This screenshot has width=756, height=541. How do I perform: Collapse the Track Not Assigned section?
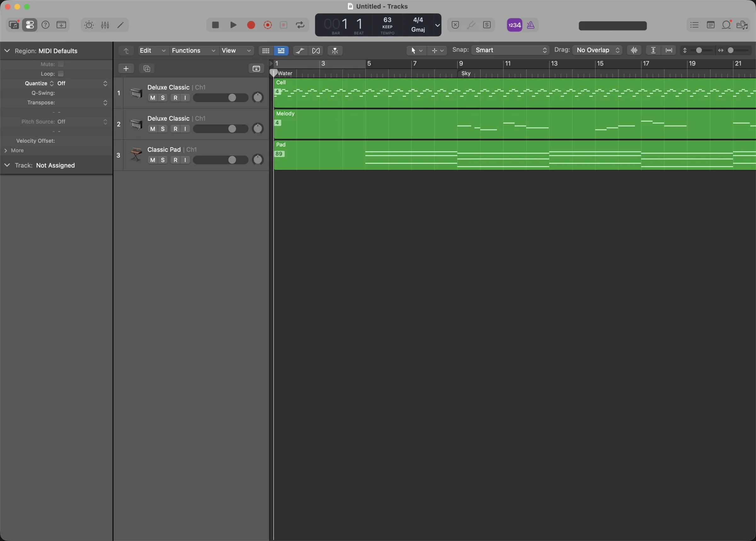click(x=7, y=165)
